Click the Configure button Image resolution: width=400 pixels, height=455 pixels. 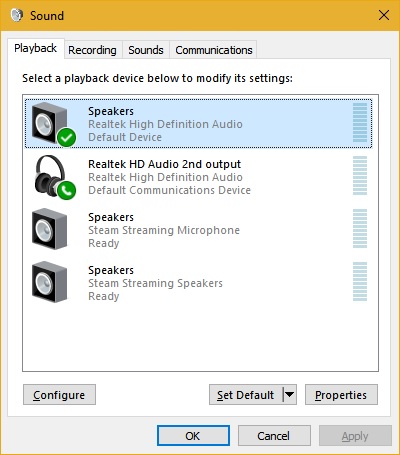point(59,395)
